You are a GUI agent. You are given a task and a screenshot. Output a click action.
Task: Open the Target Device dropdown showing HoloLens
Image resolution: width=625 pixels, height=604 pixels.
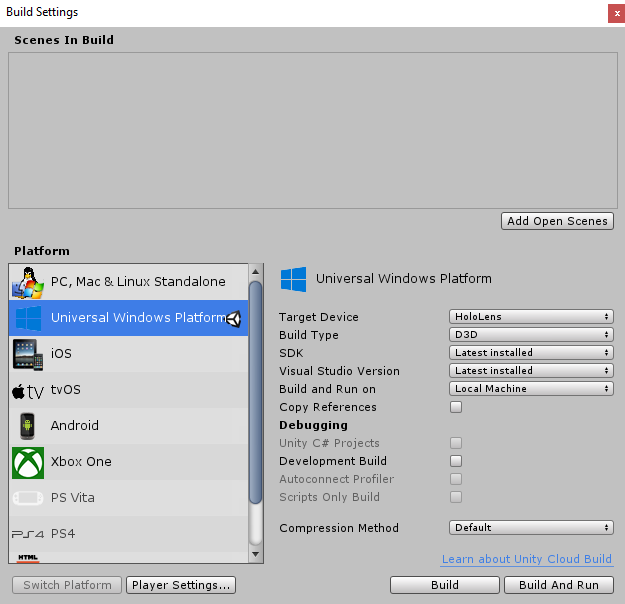tap(531, 317)
